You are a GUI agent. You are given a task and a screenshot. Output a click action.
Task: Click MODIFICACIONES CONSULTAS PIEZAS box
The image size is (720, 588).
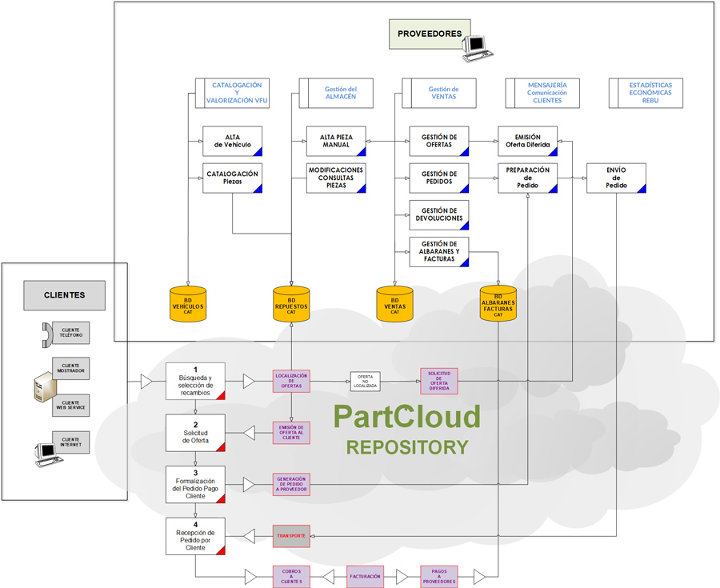click(x=336, y=178)
